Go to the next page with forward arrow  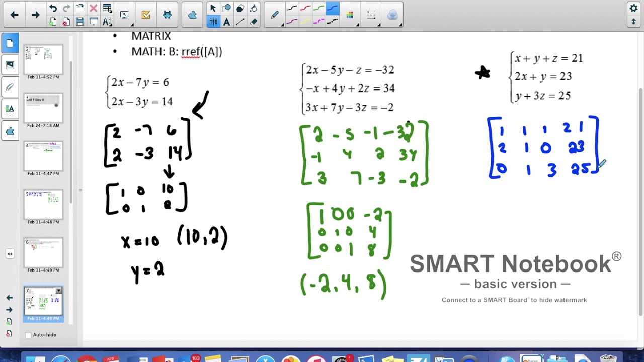(x=35, y=15)
